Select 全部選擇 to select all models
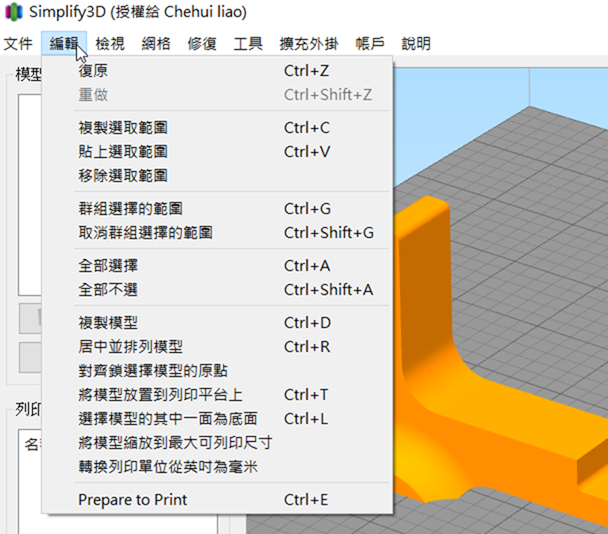 point(108,266)
